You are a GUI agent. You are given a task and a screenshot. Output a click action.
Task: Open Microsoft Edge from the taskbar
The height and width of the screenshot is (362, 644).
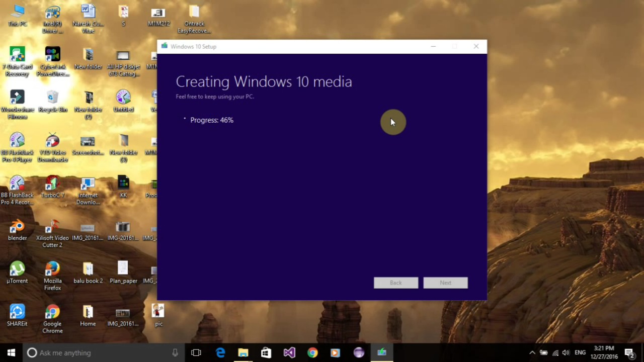tap(220, 352)
